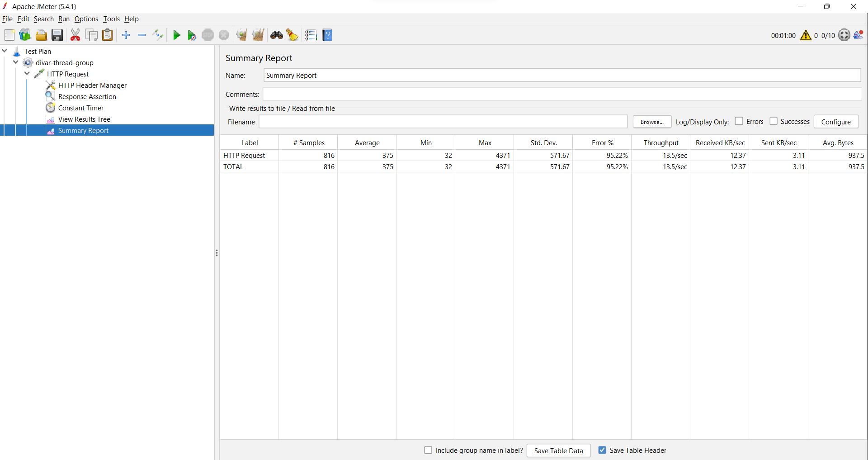Screen dimensions: 868x460
Task: Click the remote engines status icon
Action: coord(844,35)
